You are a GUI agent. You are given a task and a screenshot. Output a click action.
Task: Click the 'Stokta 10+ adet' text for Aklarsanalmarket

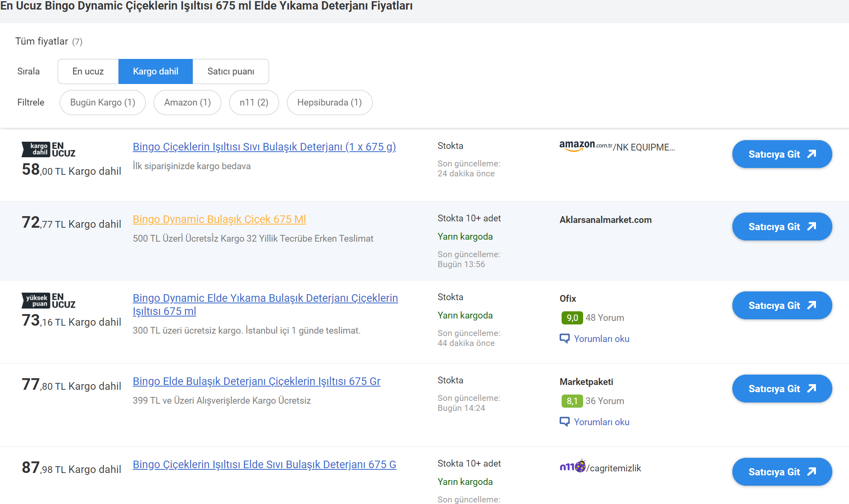469,218
